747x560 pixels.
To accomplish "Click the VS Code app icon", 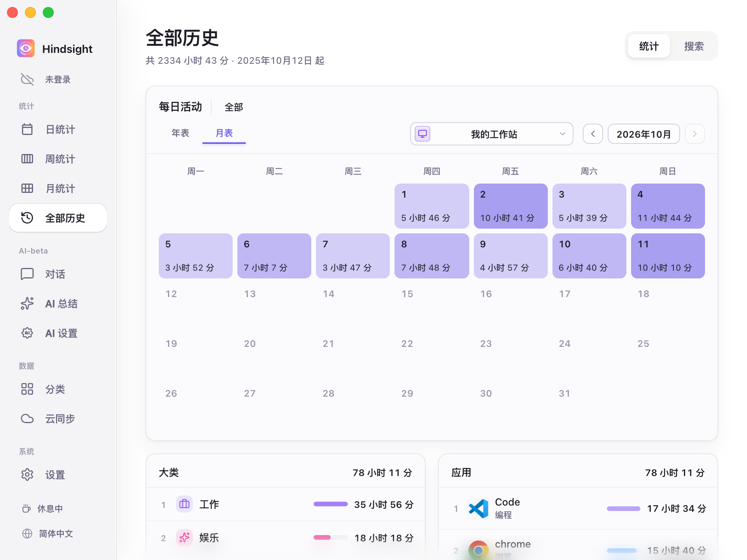I will pos(479,509).
